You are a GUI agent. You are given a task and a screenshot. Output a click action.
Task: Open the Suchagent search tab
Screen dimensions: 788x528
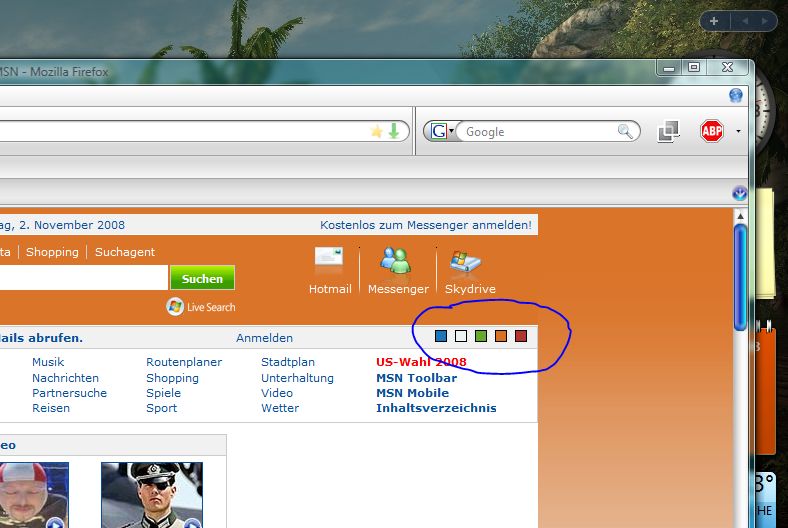click(x=125, y=252)
